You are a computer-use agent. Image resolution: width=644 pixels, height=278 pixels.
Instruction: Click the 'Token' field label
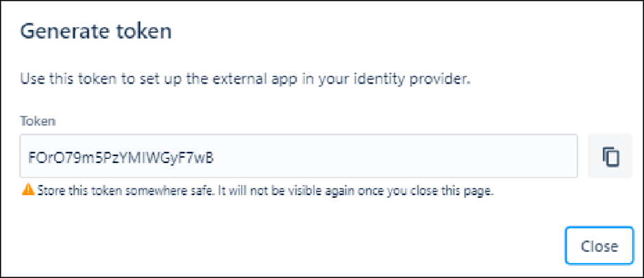(38, 121)
